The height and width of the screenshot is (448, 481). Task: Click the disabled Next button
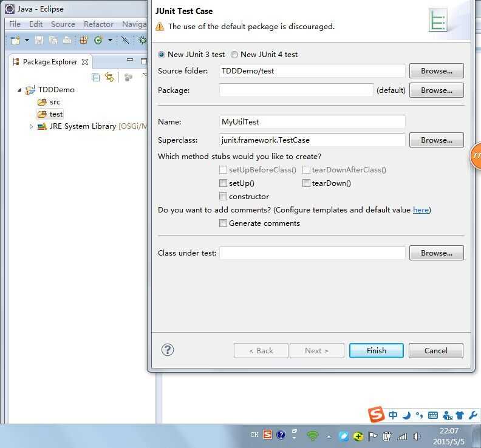click(x=317, y=351)
